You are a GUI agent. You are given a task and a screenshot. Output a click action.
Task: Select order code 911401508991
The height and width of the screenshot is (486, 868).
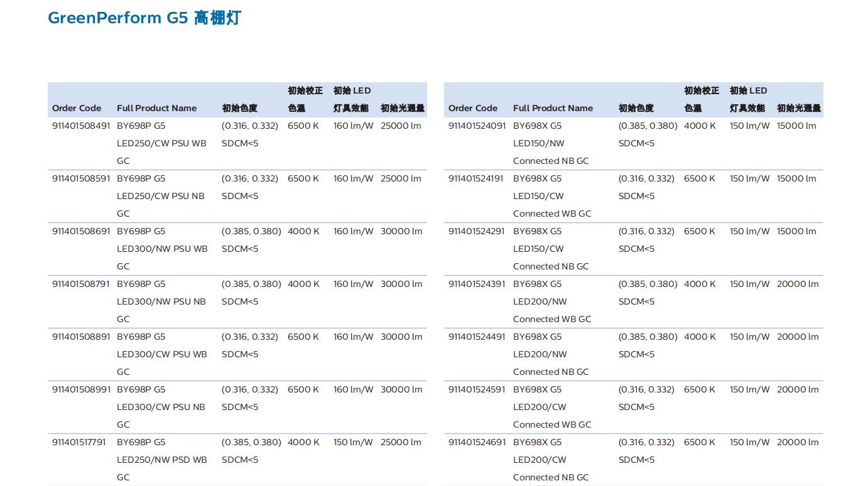click(x=80, y=389)
